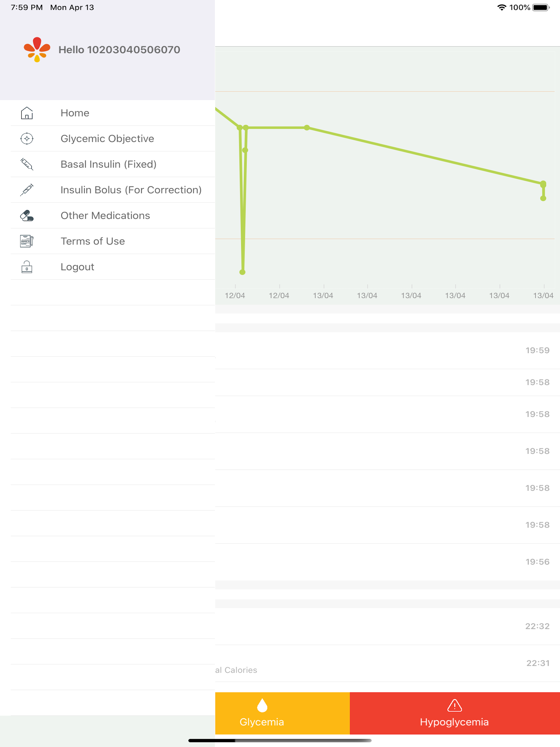Tap the Hypoglycemia button label

click(x=454, y=722)
